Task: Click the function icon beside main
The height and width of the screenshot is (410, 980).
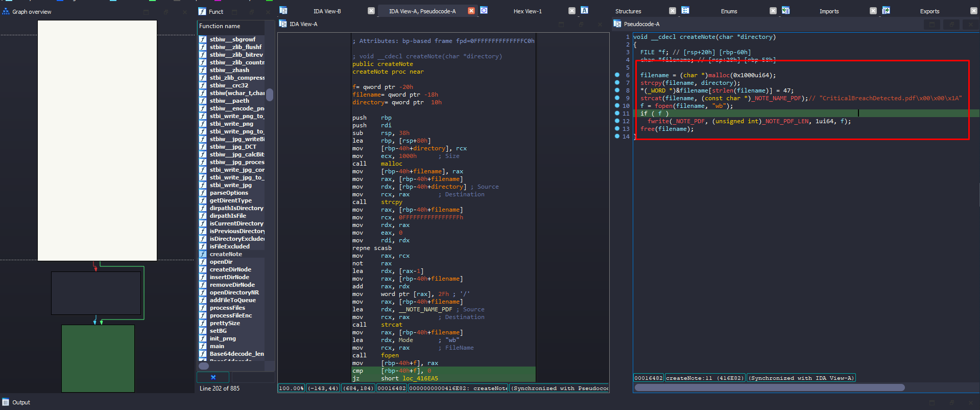Action: (x=203, y=346)
